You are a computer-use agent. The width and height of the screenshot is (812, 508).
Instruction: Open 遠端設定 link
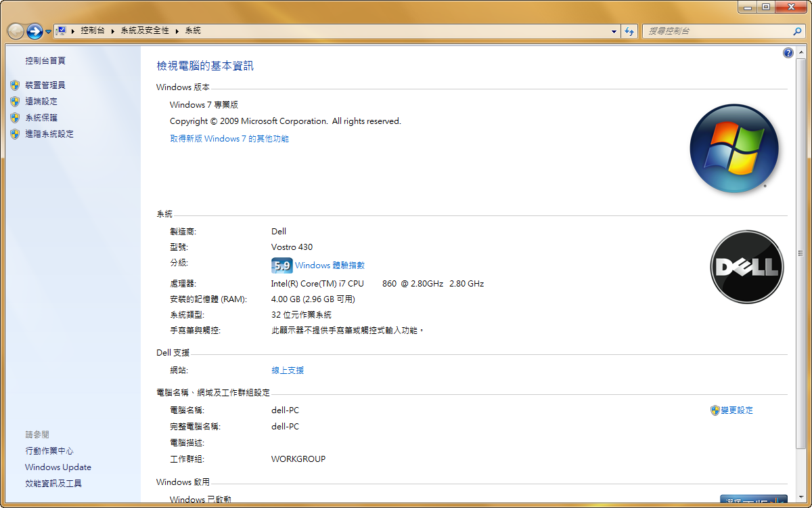[x=41, y=102]
